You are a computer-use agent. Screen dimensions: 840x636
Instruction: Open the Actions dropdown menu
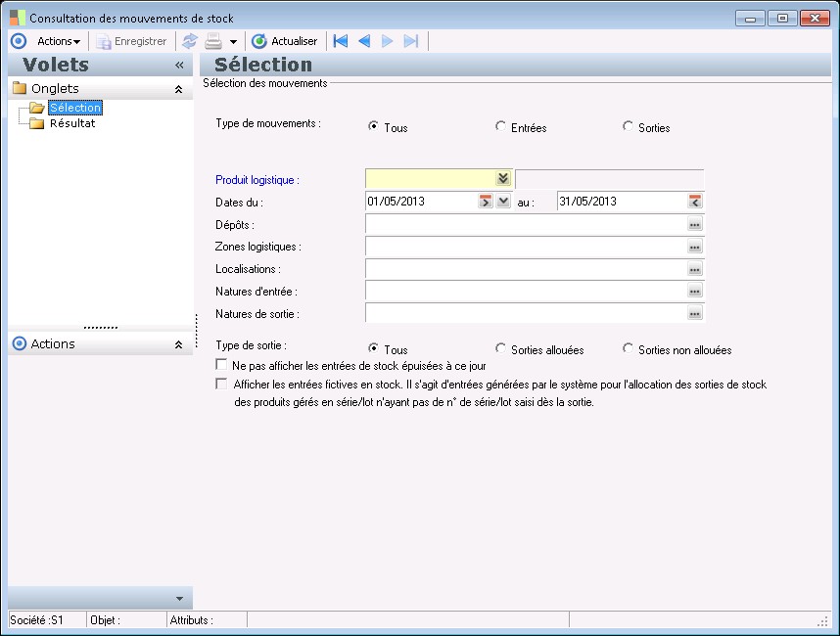click(59, 41)
